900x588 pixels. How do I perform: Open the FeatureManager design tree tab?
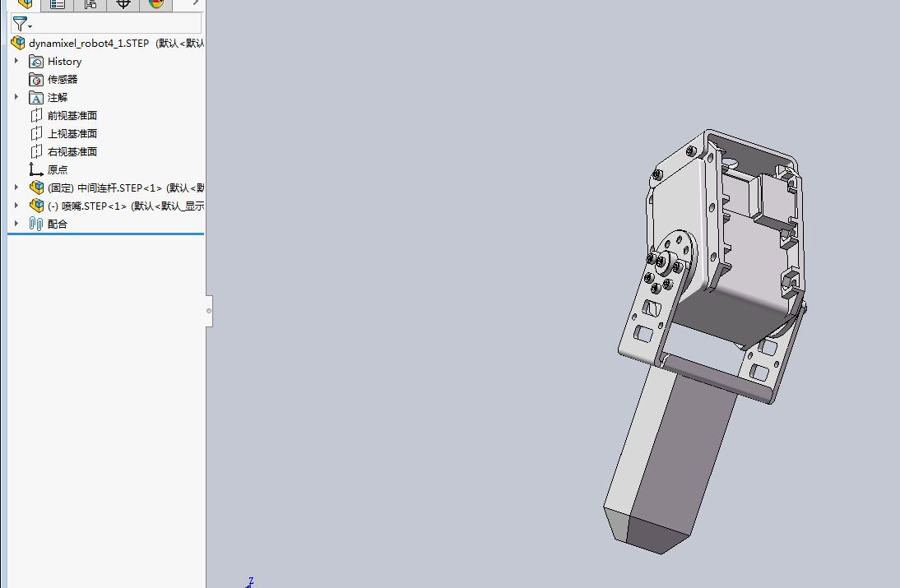[26, 5]
